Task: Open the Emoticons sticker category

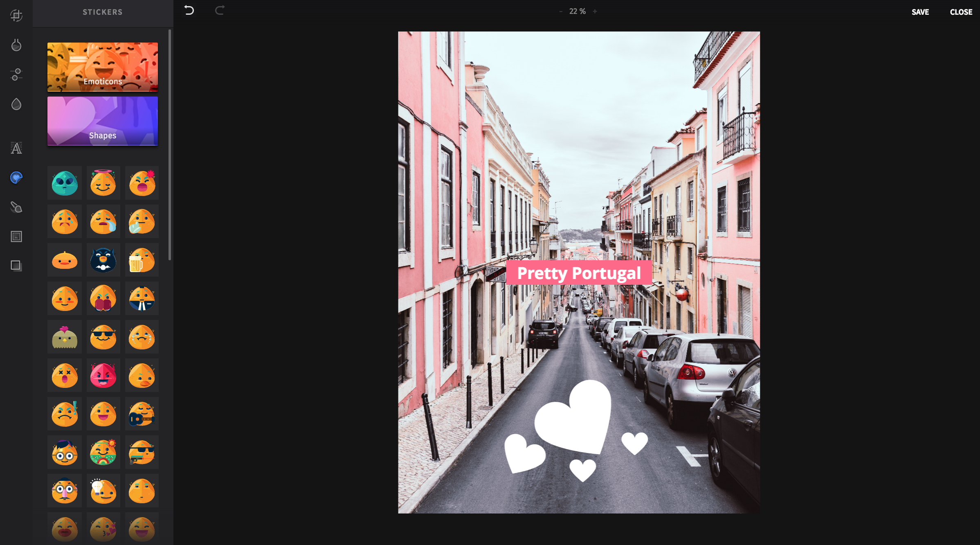Action: [103, 67]
